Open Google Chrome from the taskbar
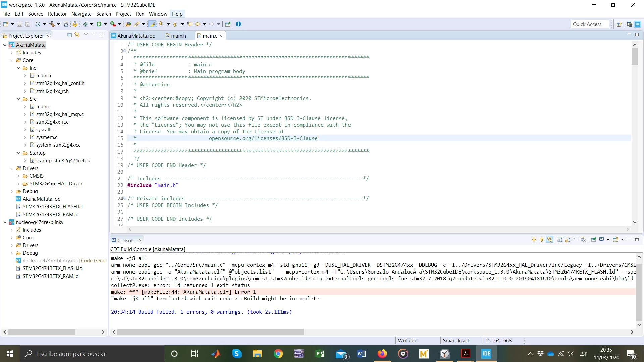The width and height of the screenshot is (644, 362). [278, 354]
